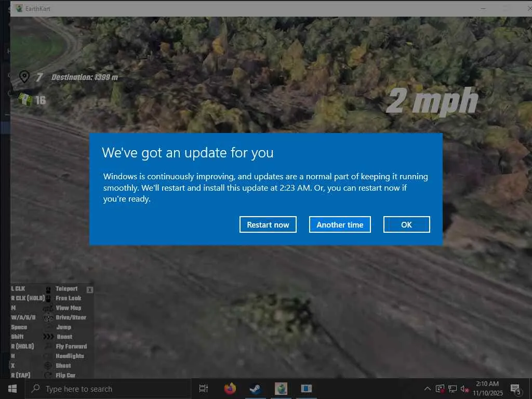The height and width of the screenshot is (399, 532).
Task: Click the 'We've got an update for you' heading
Action: coord(188,153)
